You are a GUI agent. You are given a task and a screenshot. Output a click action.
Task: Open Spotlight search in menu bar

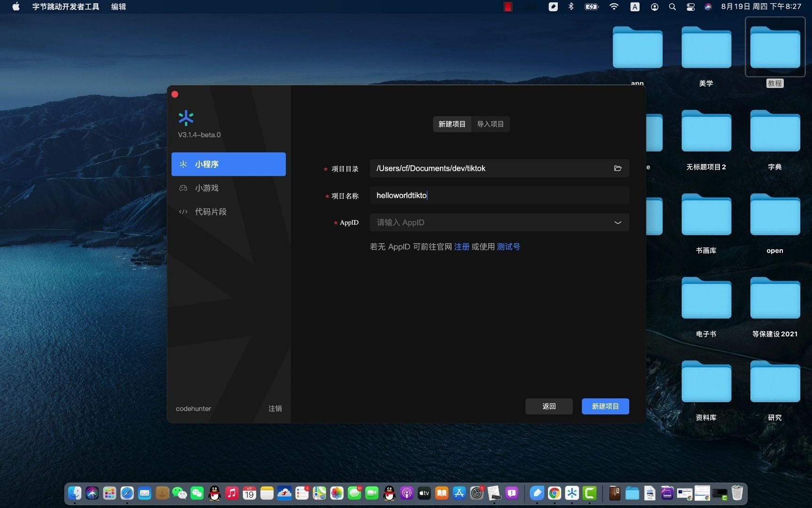point(672,7)
